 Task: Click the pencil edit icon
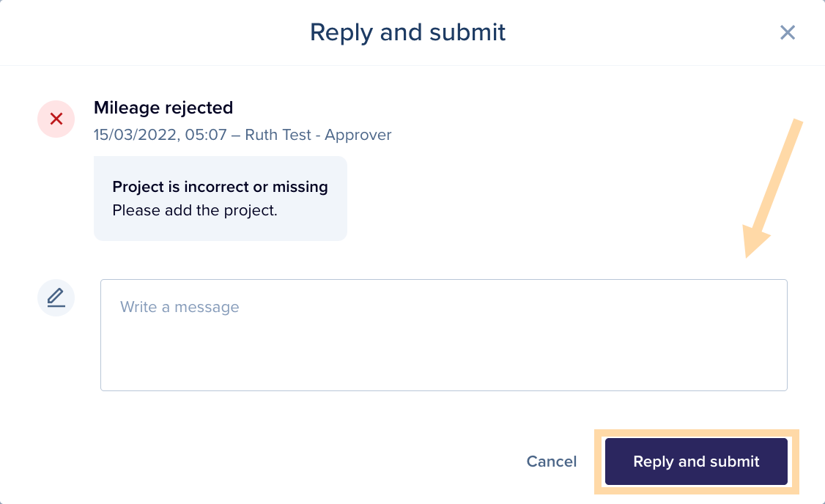tap(56, 297)
